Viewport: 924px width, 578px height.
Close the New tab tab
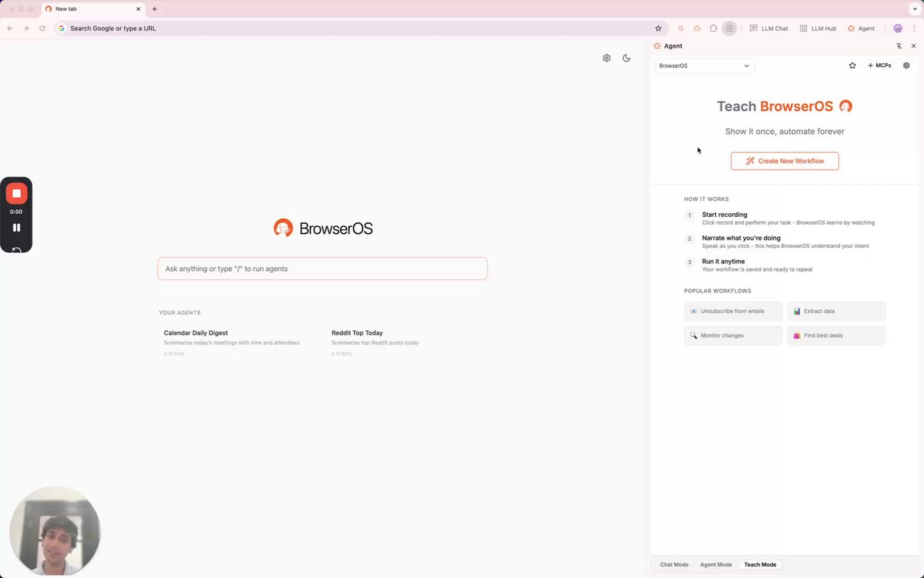click(139, 9)
